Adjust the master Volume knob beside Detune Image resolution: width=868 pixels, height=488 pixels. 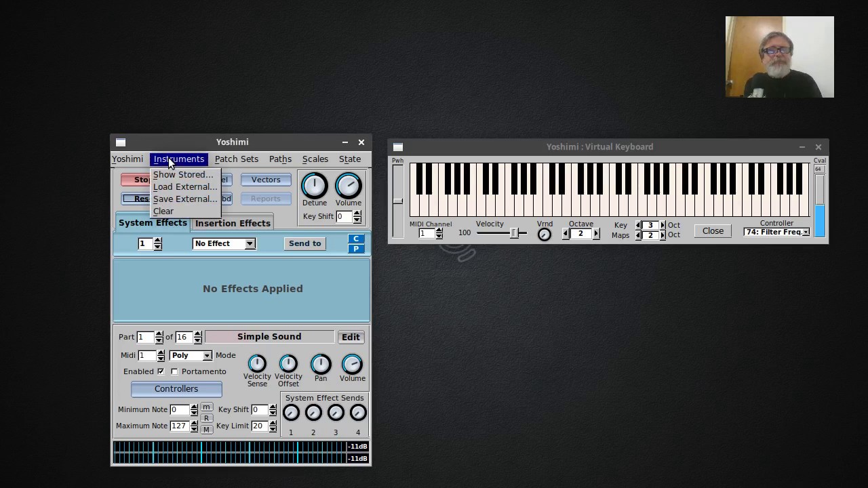[349, 186]
